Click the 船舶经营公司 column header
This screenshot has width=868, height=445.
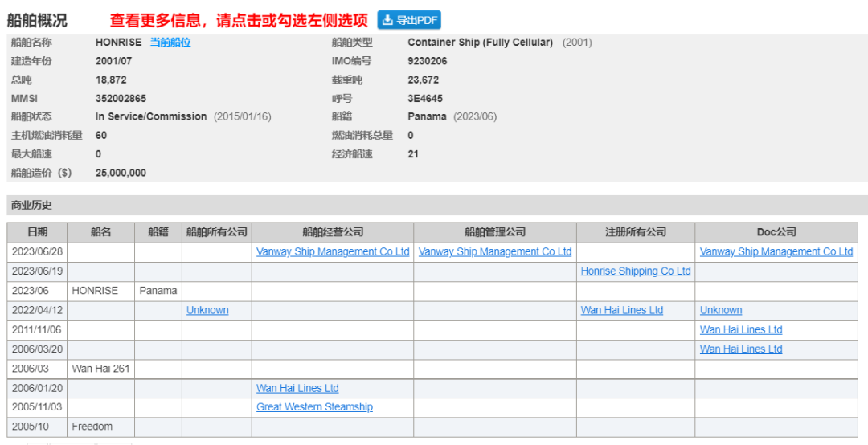pos(333,232)
